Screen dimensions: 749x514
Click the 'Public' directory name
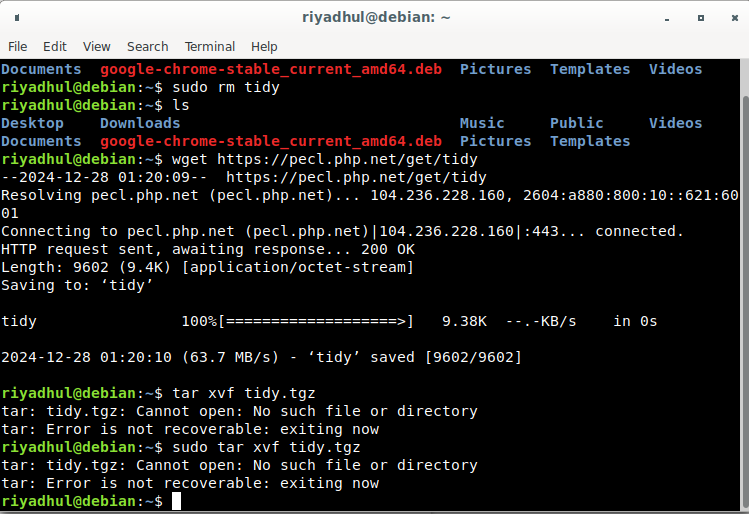577,123
